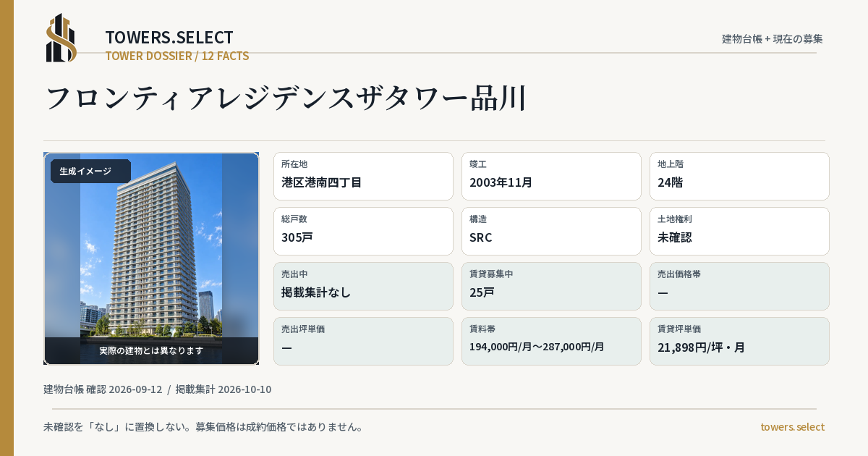Image resolution: width=868 pixels, height=456 pixels.
Task: Click the 生成イメージ badge on the image
Action: click(90, 172)
